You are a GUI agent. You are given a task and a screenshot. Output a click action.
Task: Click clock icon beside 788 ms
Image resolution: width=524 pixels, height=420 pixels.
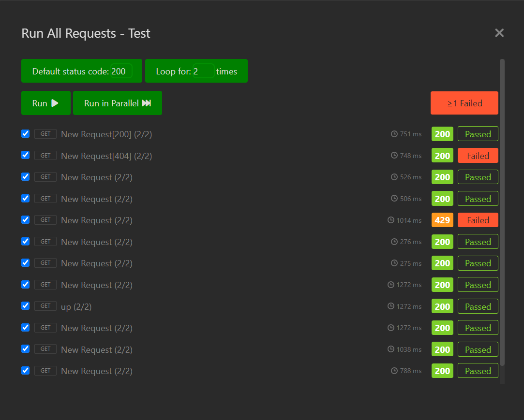[x=394, y=371]
